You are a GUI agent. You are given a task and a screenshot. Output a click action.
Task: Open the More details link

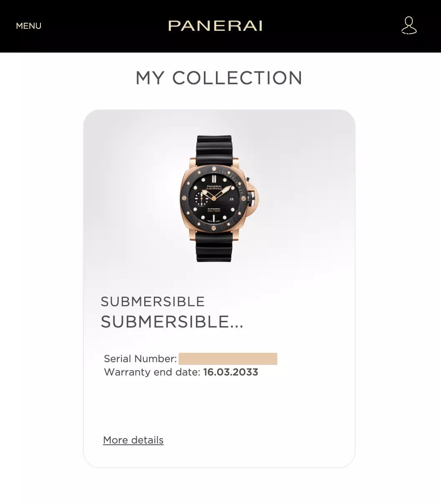point(133,440)
